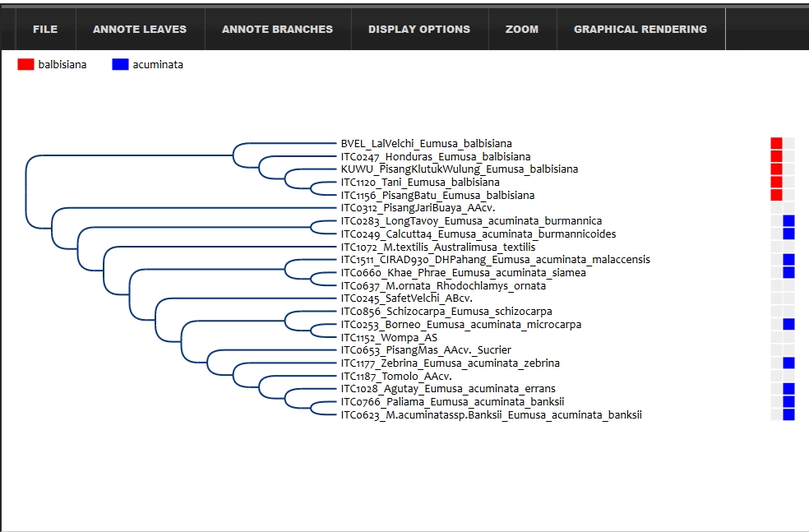The height and width of the screenshot is (532, 809).
Task: Click red annotation square for ITC1120_Tani
Action: coord(776,182)
